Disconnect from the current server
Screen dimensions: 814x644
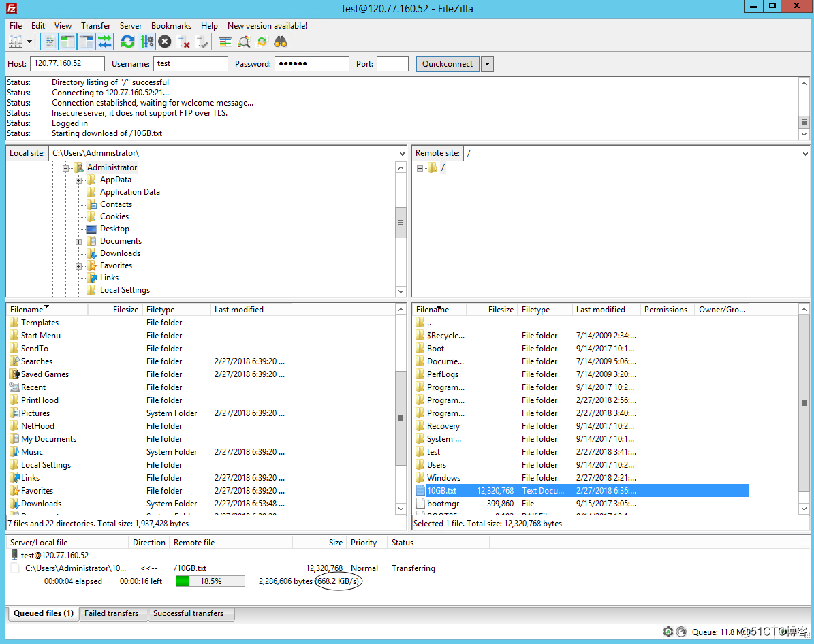(x=184, y=42)
